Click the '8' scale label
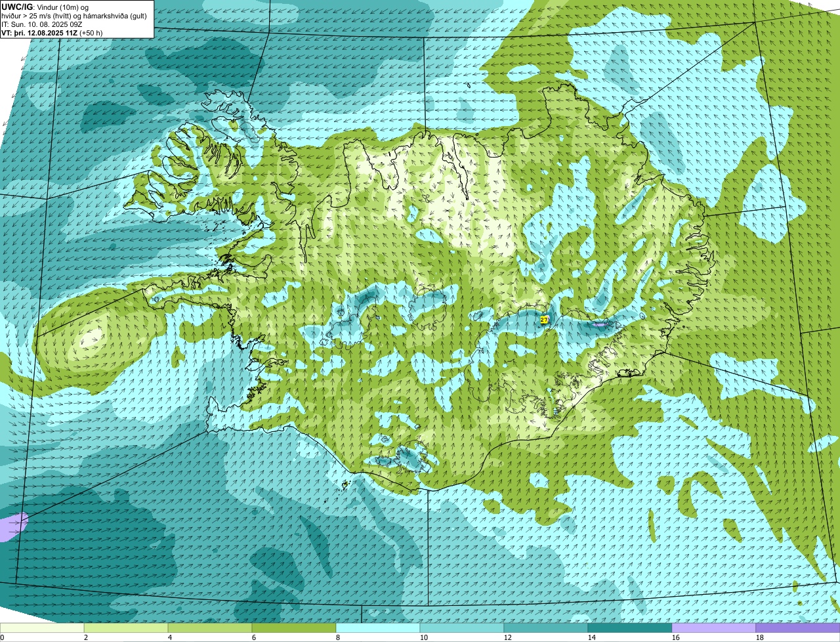This screenshot has height=642, width=840. click(338, 637)
